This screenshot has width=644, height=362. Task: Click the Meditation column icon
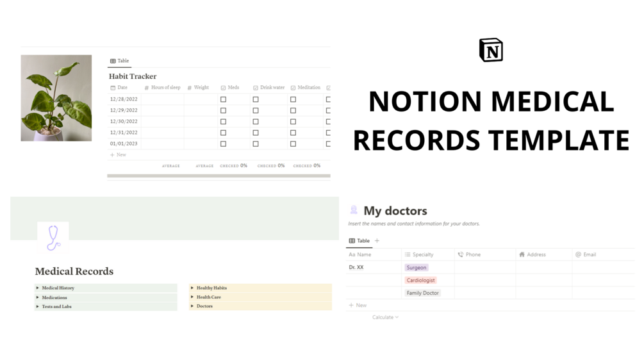pos(293,88)
